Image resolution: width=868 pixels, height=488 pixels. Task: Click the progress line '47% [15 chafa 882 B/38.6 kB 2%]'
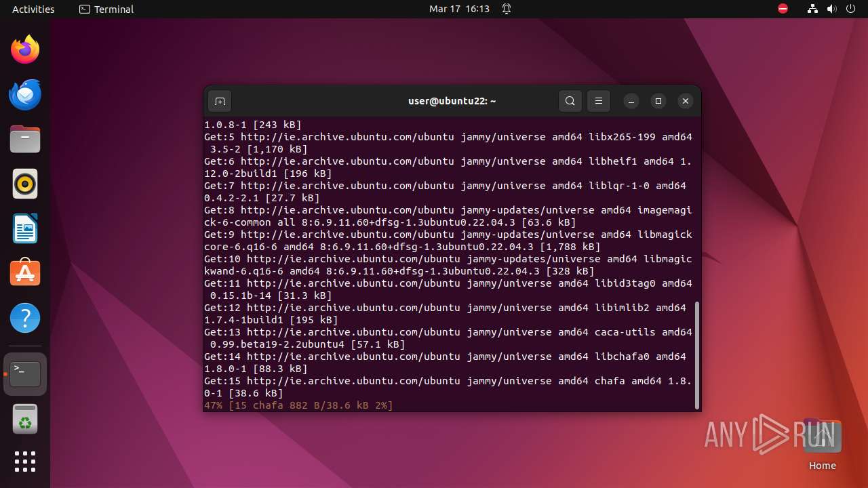coord(298,405)
